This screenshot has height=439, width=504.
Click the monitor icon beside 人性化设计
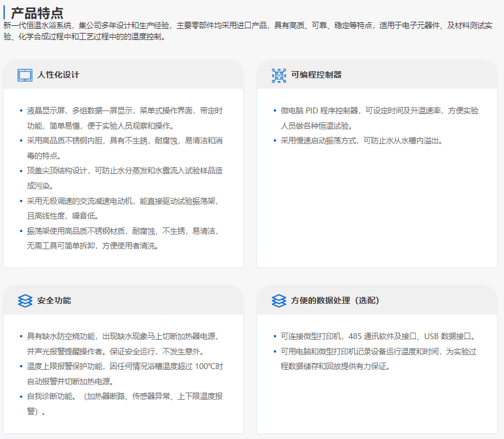click(x=25, y=75)
